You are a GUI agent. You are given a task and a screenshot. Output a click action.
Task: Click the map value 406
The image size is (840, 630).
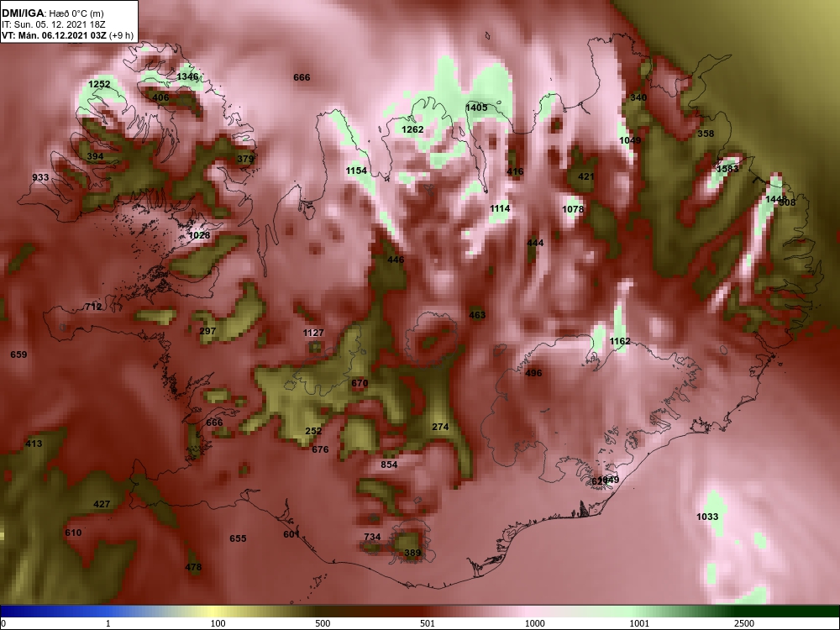click(160, 97)
